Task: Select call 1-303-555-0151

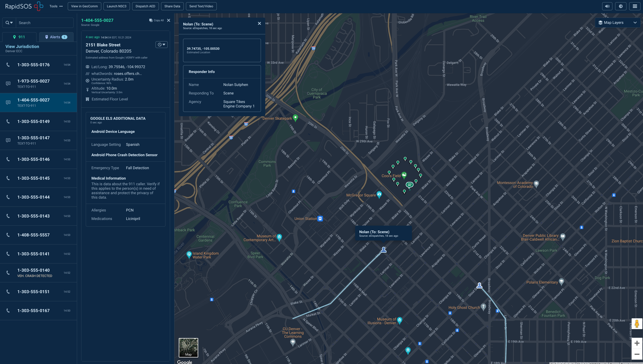Action: pos(39,292)
